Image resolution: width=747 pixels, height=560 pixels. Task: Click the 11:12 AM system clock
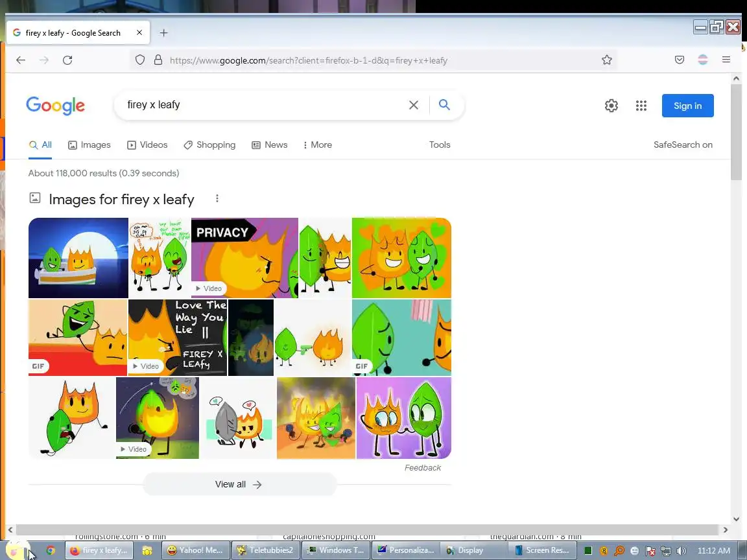pyautogui.click(x=714, y=550)
